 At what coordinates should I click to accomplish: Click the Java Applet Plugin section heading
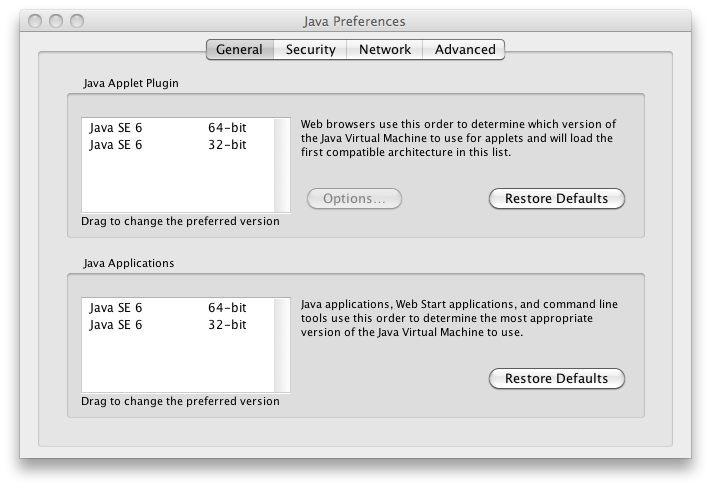[x=130, y=84]
